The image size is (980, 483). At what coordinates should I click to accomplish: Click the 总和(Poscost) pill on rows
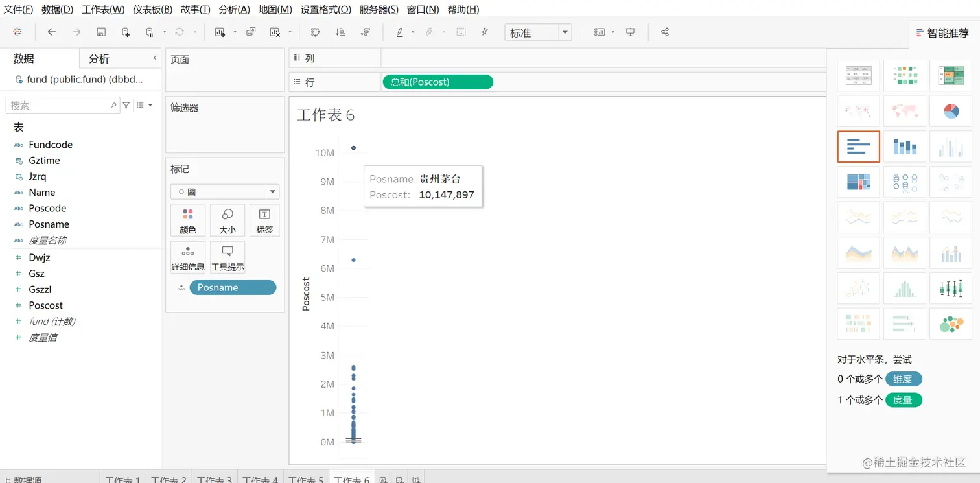coord(437,82)
